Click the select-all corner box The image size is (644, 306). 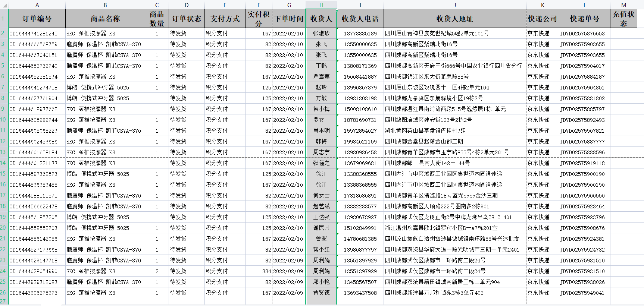tap(4, 5)
